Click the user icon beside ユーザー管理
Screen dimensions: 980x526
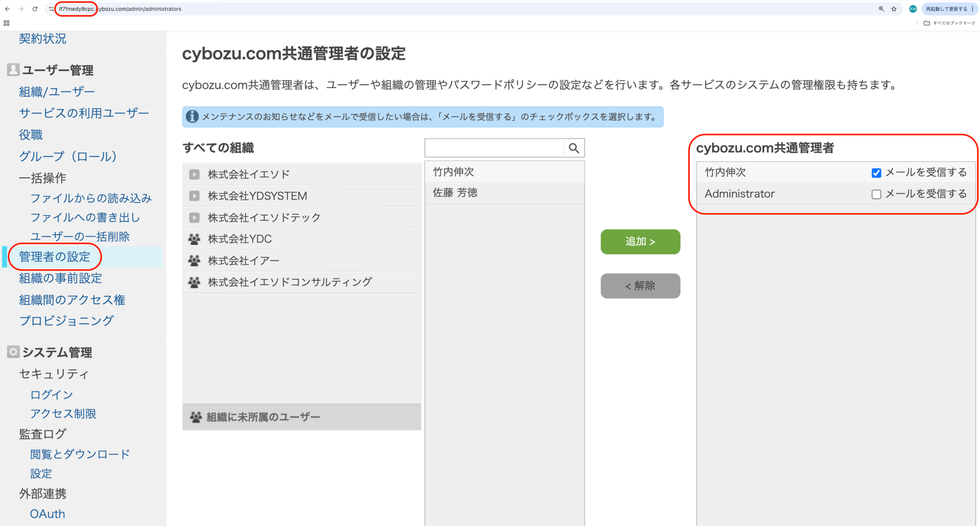(x=13, y=70)
